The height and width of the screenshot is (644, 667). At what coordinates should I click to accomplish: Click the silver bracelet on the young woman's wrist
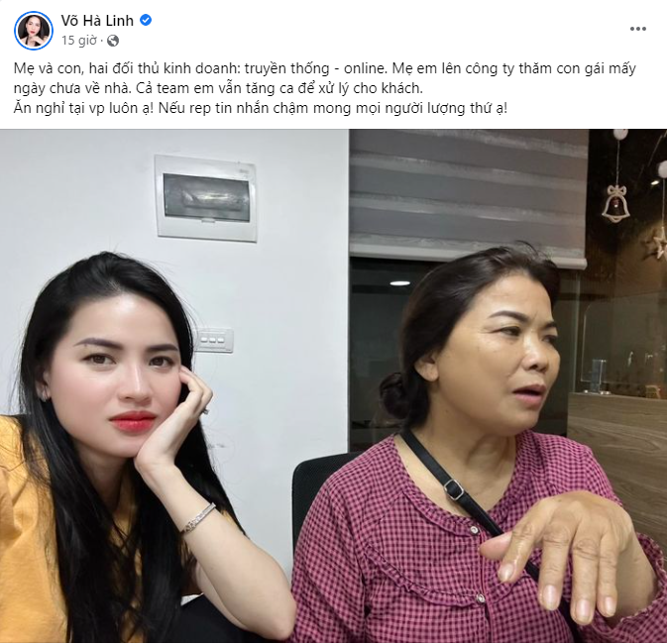coord(198,518)
